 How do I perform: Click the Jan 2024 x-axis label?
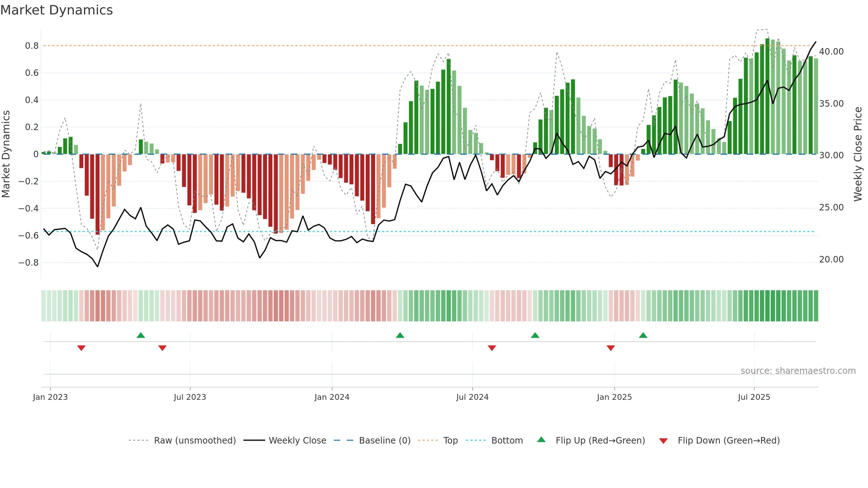coord(332,397)
